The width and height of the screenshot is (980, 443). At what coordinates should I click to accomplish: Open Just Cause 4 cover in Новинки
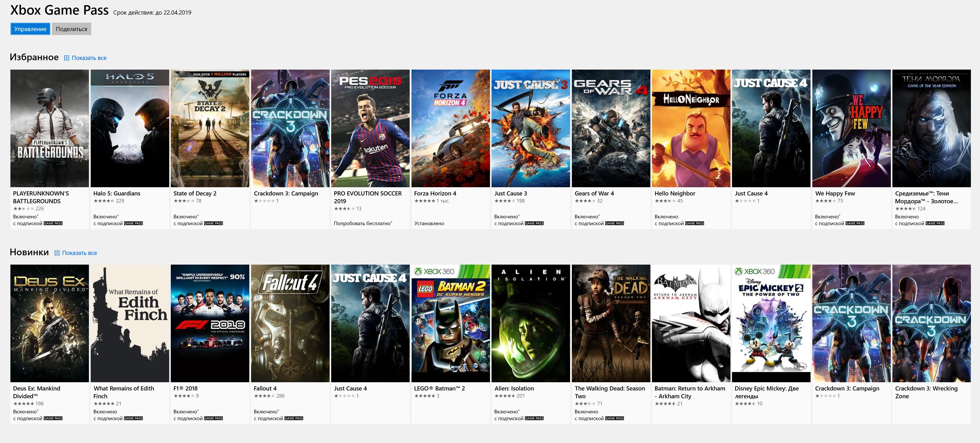370,323
